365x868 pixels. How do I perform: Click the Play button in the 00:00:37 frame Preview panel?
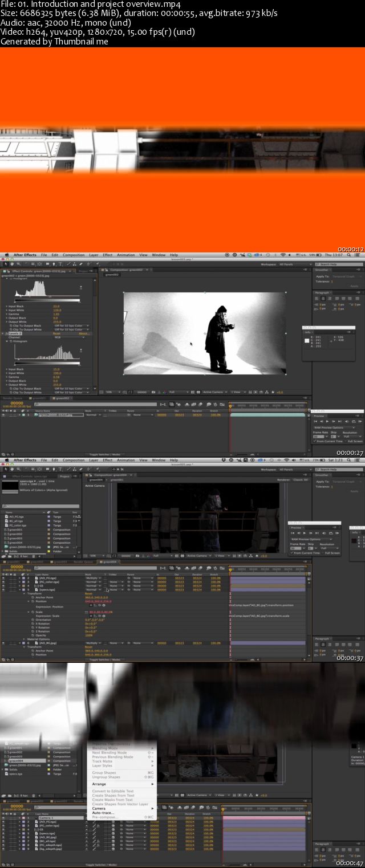[x=304, y=532]
